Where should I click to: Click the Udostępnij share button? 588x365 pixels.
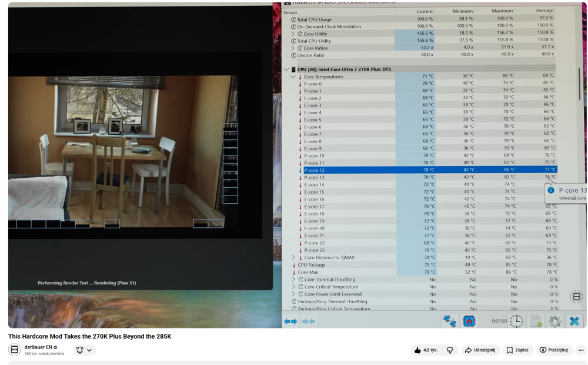click(481, 350)
